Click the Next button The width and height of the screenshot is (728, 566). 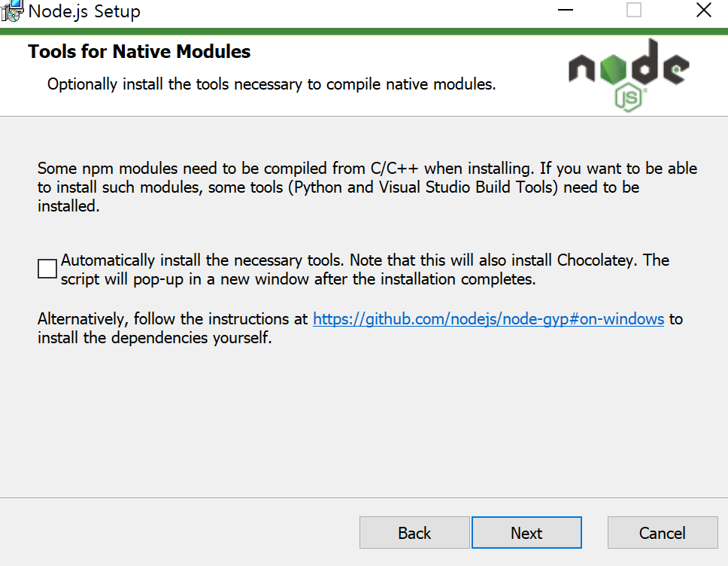click(526, 533)
